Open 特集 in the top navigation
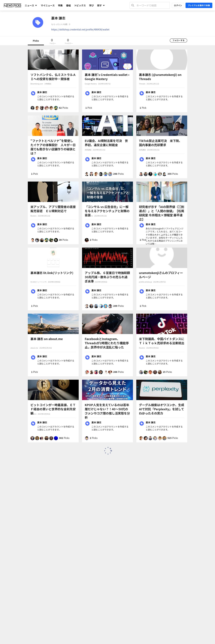215x644 pixels. (60, 6)
